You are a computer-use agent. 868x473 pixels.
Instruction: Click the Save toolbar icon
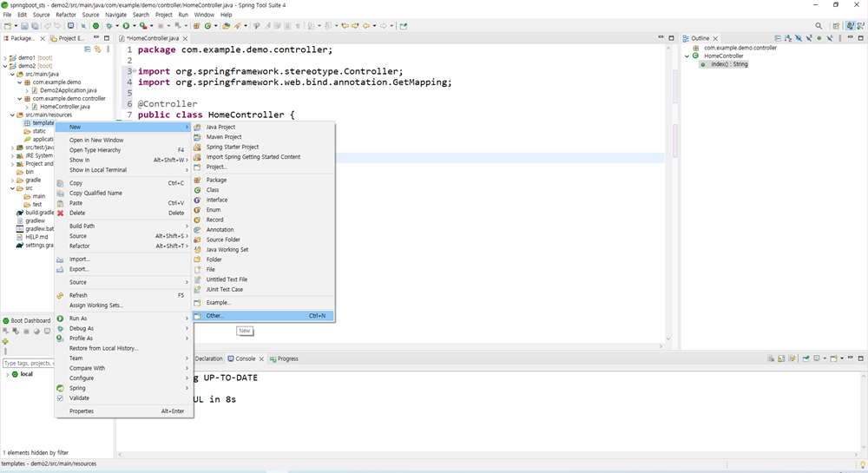pos(24,26)
